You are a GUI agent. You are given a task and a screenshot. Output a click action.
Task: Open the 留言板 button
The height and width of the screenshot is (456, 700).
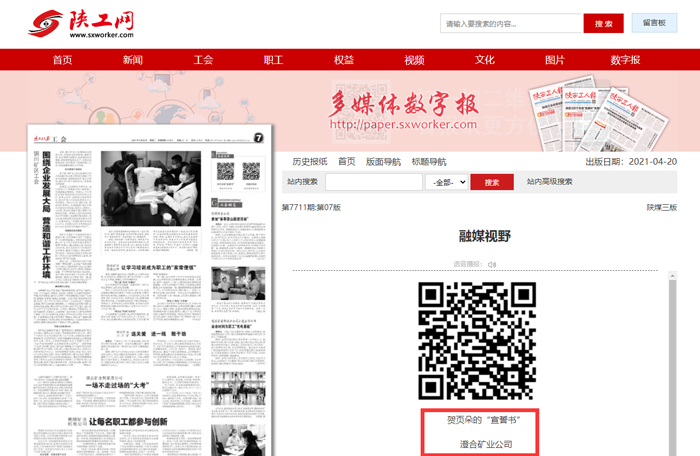tap(654, 23)
